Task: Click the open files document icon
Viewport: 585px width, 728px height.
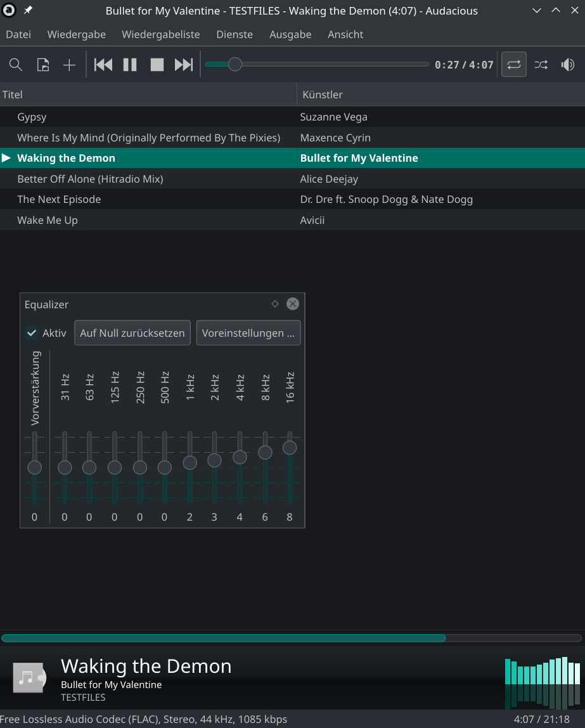Action: (x=42, y=65)
